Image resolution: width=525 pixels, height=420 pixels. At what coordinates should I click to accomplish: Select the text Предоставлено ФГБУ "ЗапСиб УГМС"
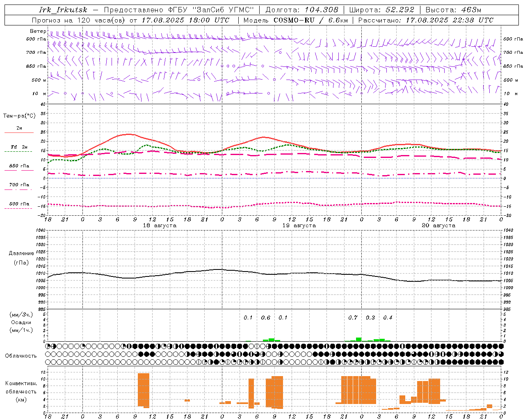(x=179, y=10)
